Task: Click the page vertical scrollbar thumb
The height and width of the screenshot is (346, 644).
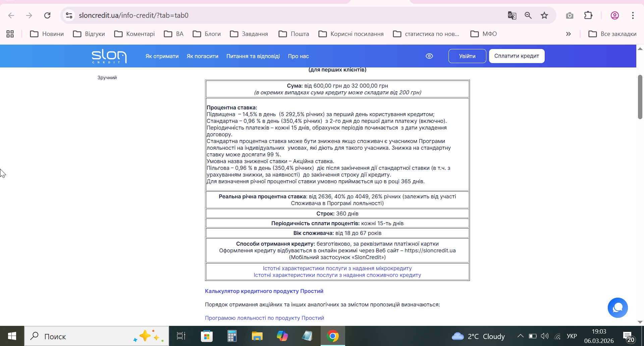Action: click(x=640, y=97)
